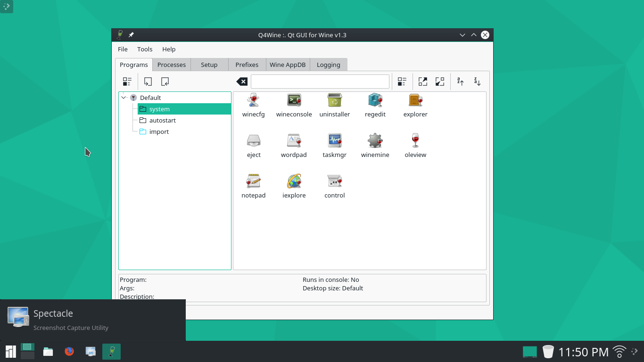Screen dimensions: 644x362
Task: Open the Tools menu
Action: coord(145,49)
